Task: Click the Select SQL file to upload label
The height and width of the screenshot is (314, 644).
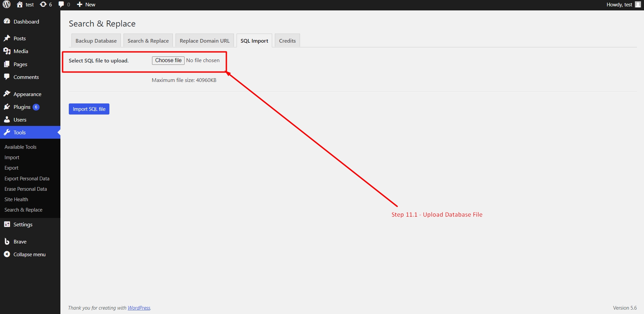Action: click(99, 61)
